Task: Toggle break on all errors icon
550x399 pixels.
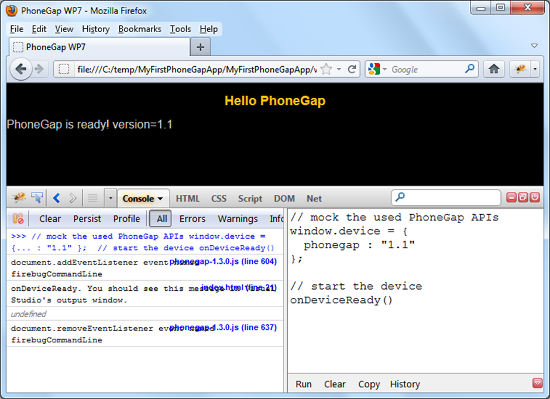Action: [x=18, y=218]
